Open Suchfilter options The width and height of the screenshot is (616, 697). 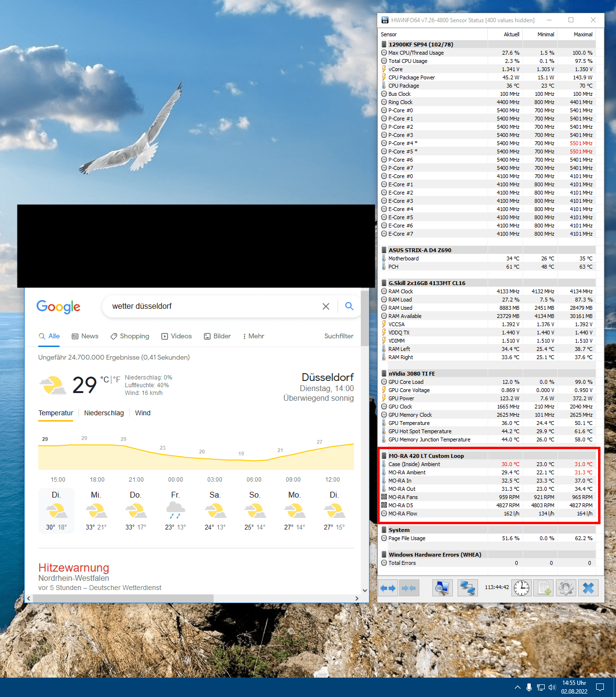point(339,336)
